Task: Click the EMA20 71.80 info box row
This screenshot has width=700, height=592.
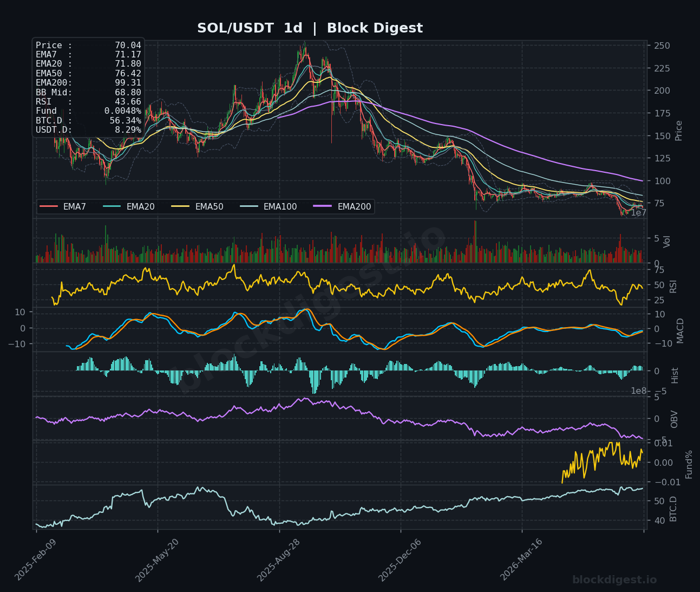Action: [x=88, y=64]
